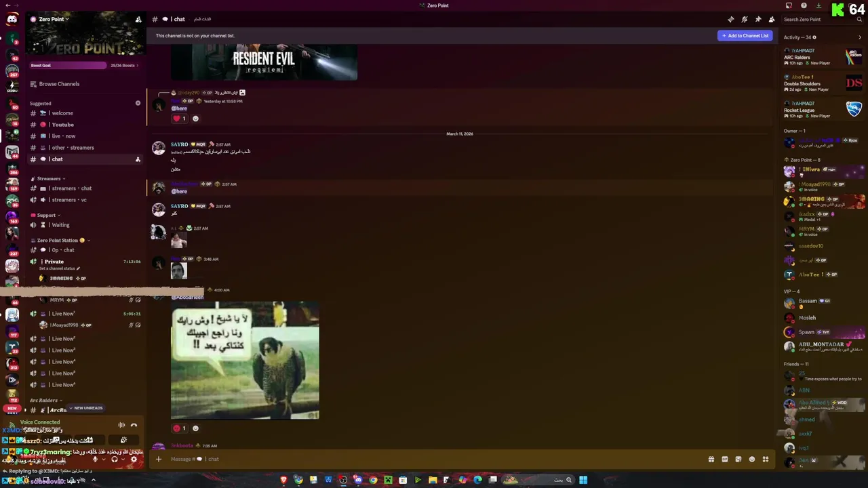Dismiss the Suggested section close icon
Viewport: 868px width, 488px height.
point(138,103)
